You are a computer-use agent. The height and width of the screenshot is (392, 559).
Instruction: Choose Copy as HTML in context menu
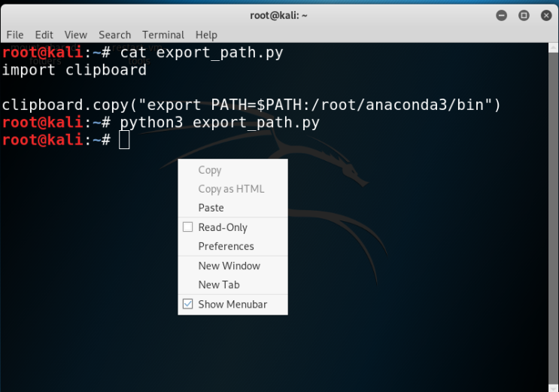tap(231, 189)
